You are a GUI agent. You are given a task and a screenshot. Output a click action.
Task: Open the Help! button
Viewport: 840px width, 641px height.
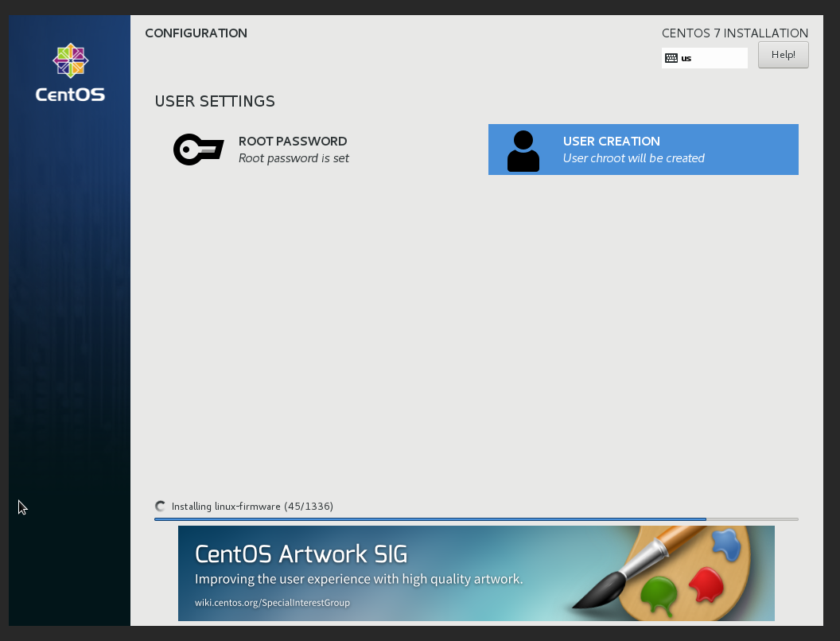[784, 55]
